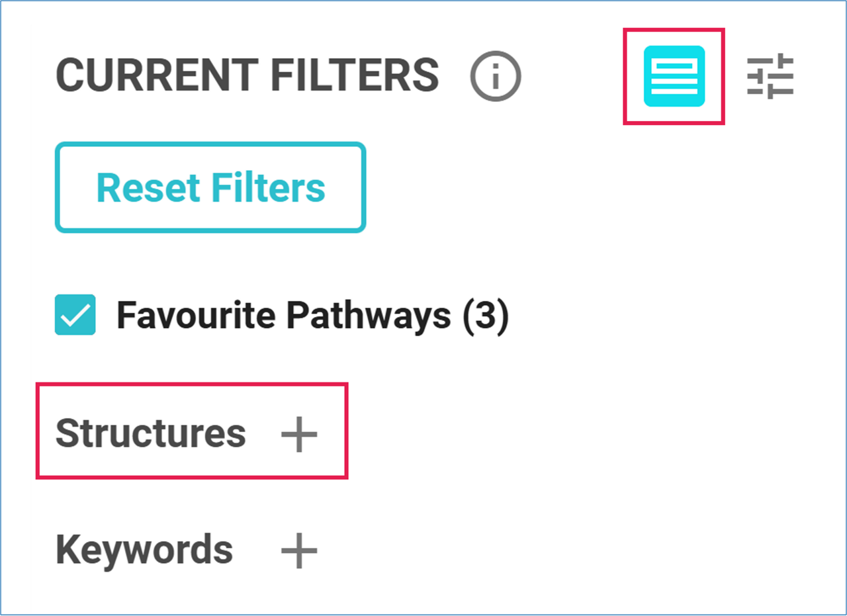
Task: Click the Keywords heading text
Action: 144,549
